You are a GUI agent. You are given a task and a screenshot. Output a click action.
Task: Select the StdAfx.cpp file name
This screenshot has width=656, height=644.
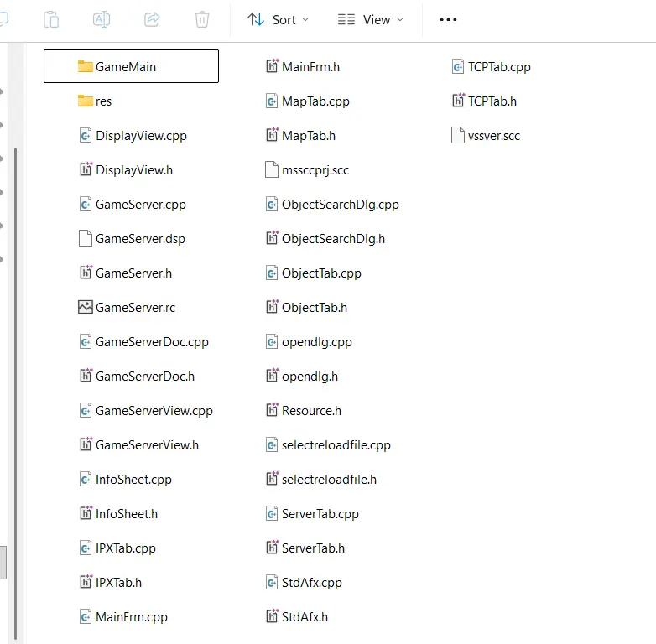pyautogui.click(x=312, y=583)
